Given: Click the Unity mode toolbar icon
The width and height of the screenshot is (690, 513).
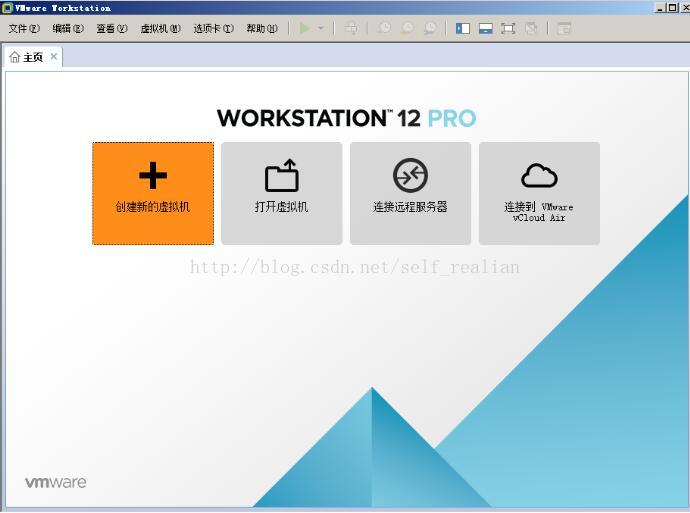Looking at the screenshot, I should click(x=531, y=28).
